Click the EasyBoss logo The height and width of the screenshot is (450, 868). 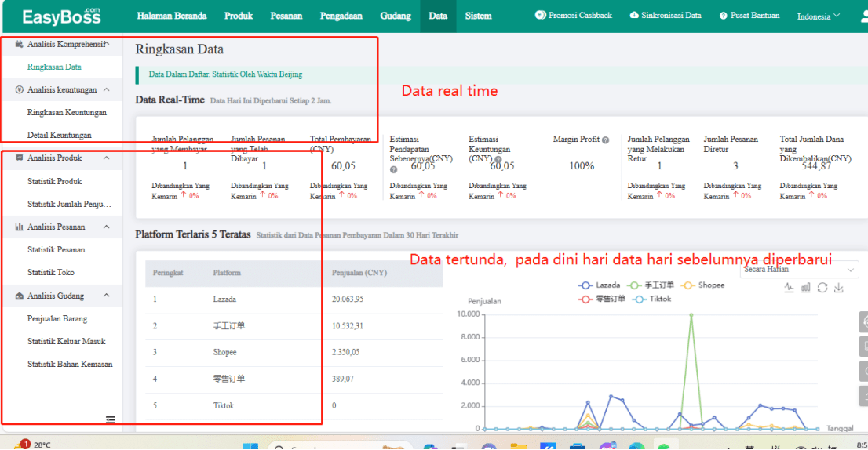point(61,16)
